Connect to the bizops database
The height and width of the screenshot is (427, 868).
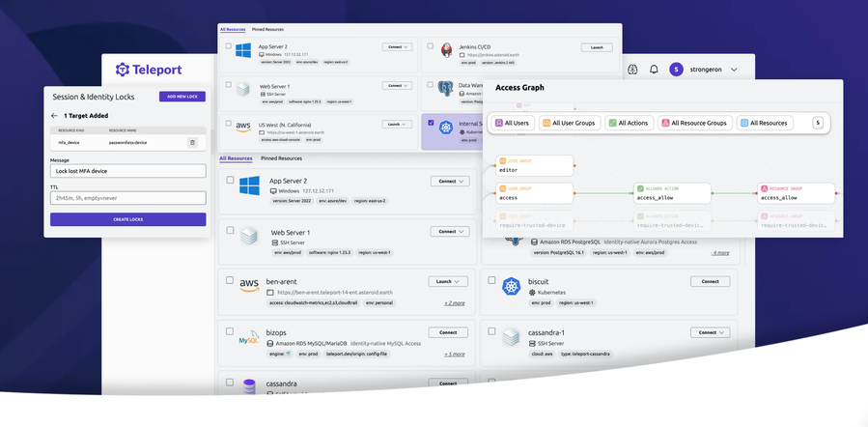(448, 332)
